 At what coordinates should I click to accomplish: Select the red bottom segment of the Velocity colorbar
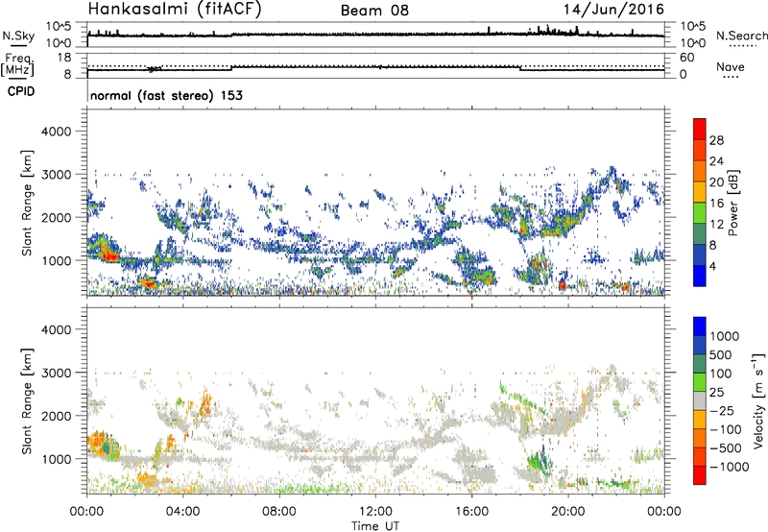[700, 475]
